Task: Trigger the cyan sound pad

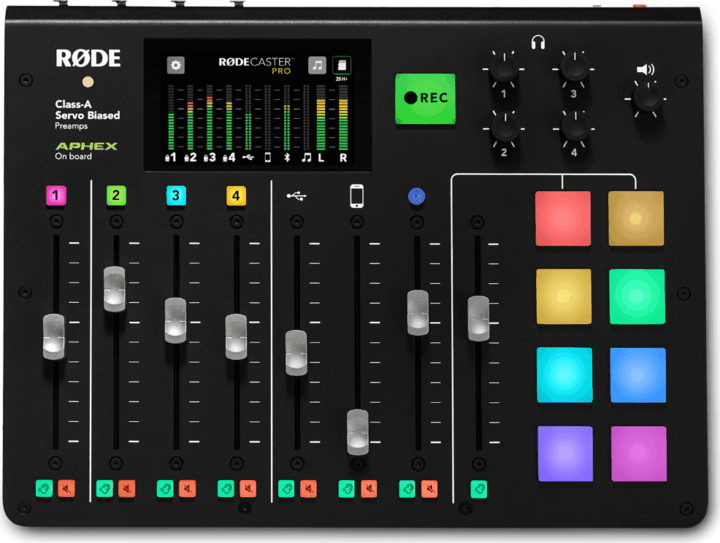Action: click(x=564, y=375)
